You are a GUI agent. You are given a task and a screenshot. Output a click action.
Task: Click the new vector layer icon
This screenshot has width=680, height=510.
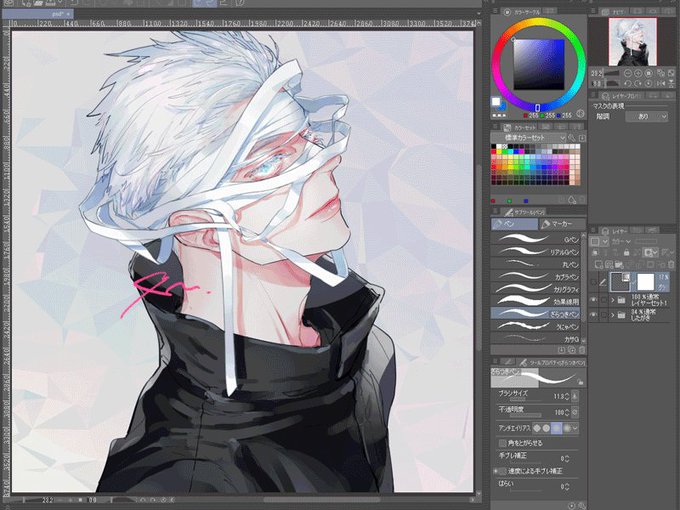click(x=609, y=264)
